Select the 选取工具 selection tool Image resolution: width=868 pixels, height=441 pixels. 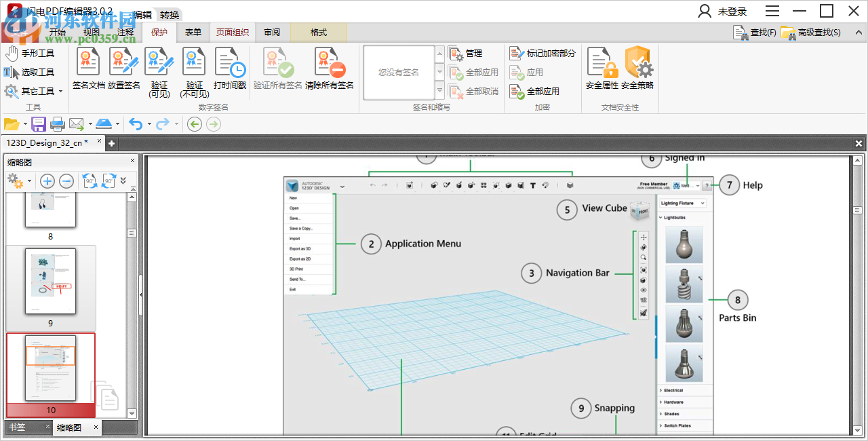tap(29, 72)
